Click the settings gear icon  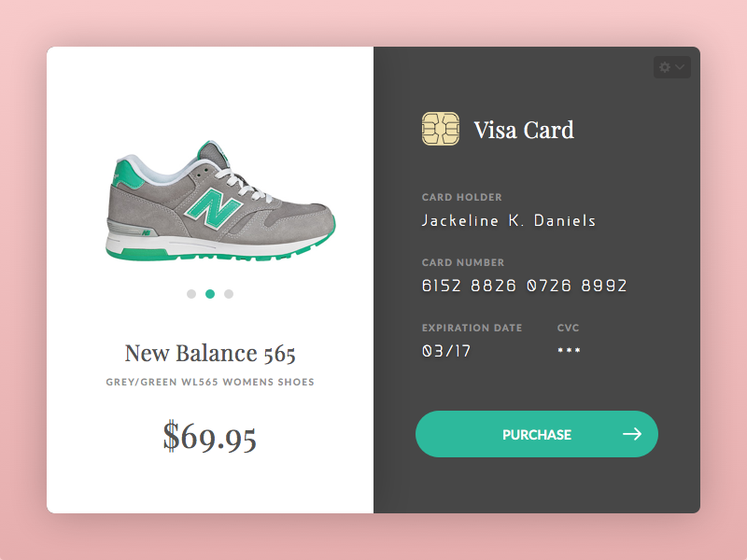(x=665, y=67)
